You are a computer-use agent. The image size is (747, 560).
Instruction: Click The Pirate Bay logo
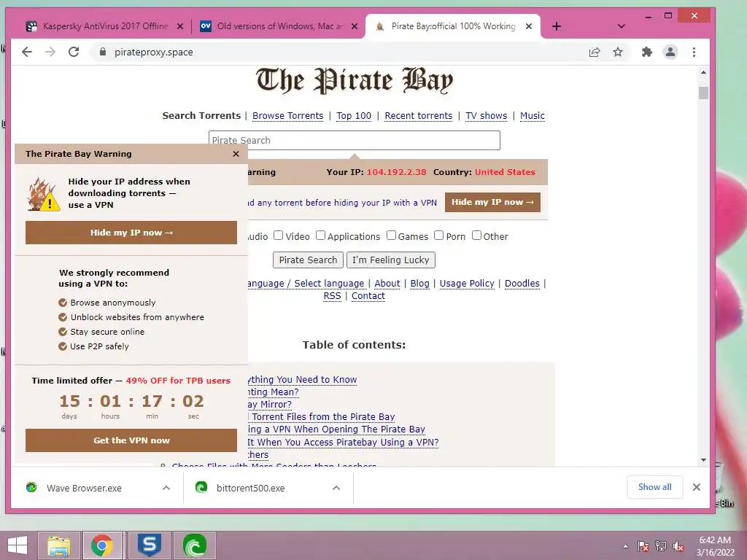click(354, 80)
